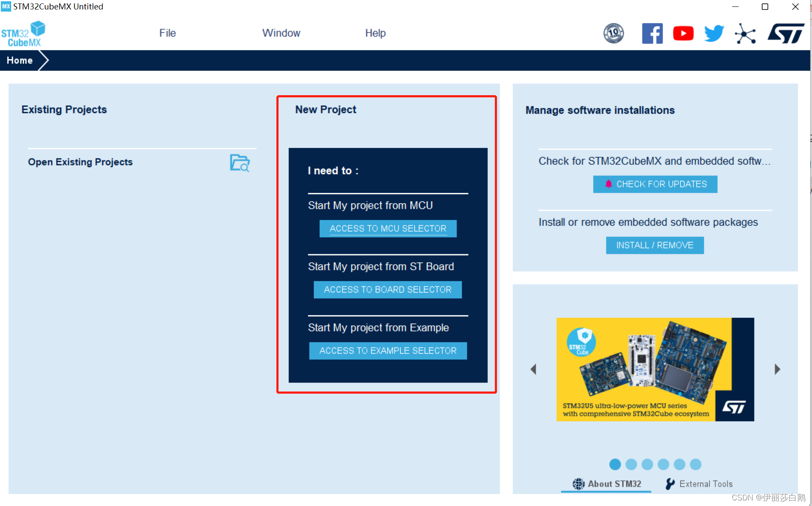Select the second carousel indicator dot
The height and width of the screenshot is (506, 812).
tap(631, 464)
